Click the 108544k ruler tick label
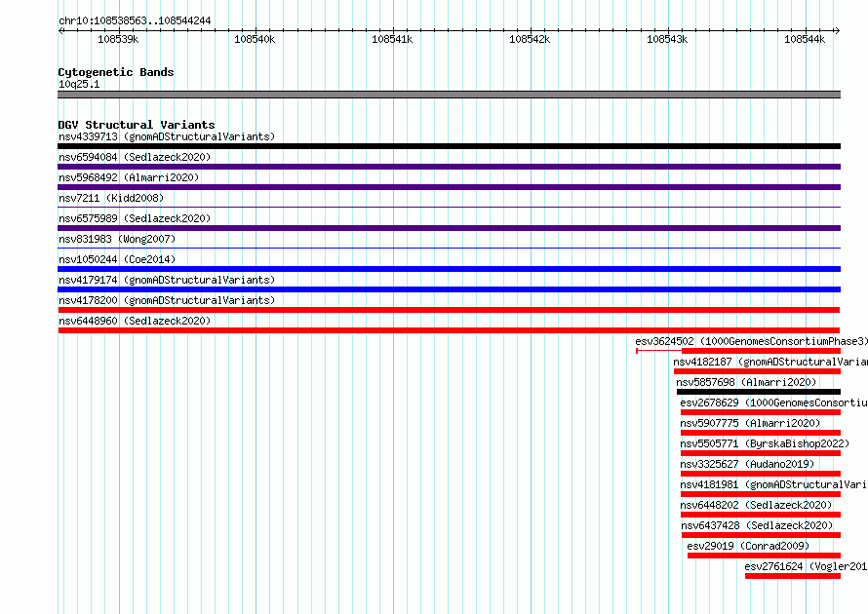 click(805, 39)
